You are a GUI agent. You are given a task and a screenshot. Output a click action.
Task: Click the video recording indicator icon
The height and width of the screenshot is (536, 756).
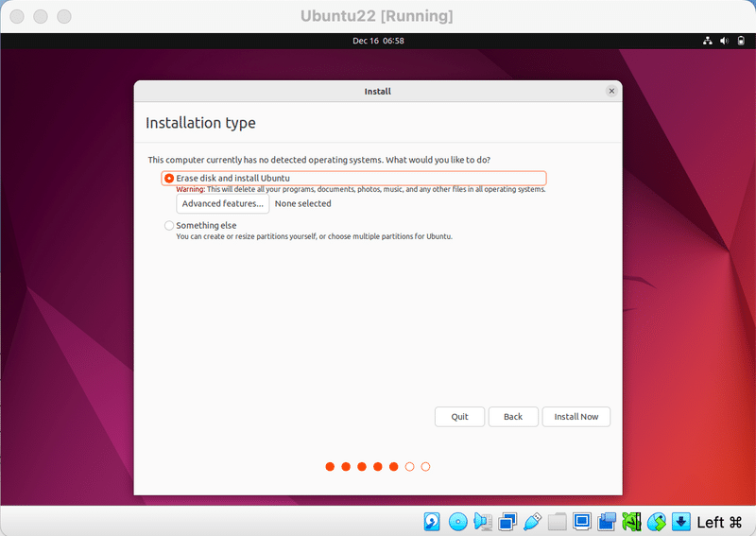(x=607, y=522)
